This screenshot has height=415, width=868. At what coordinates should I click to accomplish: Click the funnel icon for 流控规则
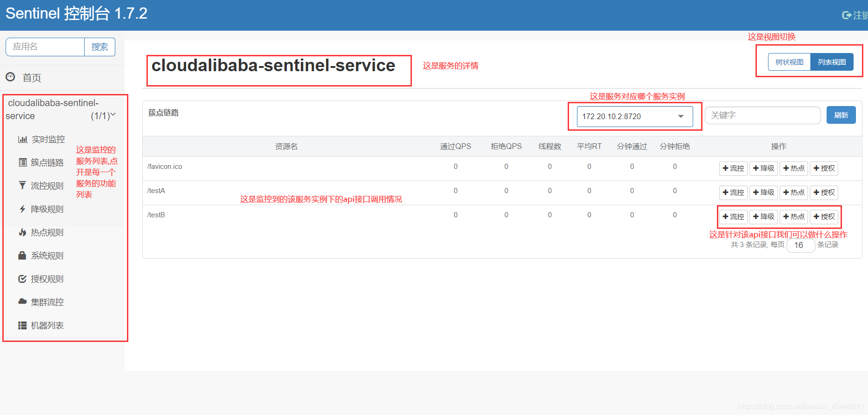22,186
